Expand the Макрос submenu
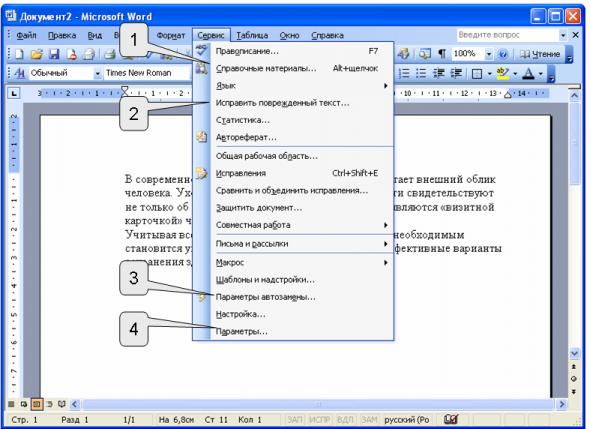Image resolution: width=590 pixels, height=429 pixels. tap(293, 263)
